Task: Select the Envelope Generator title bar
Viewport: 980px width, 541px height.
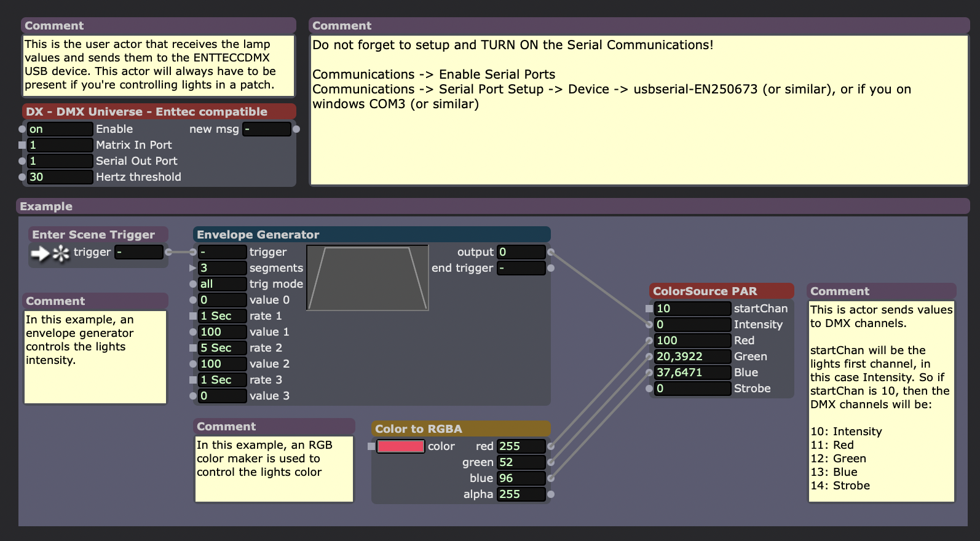Action: [371, 235]
